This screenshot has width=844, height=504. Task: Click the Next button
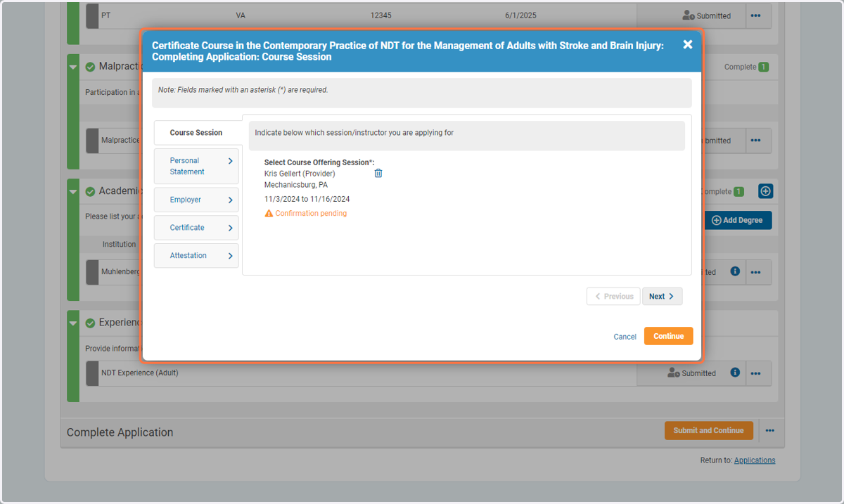pyautogui.click(x=662, y=297)
